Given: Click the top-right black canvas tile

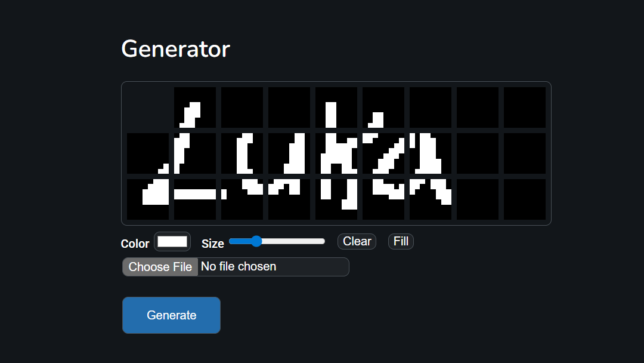Looking at the screenshot, I should (x=525, y=107).
